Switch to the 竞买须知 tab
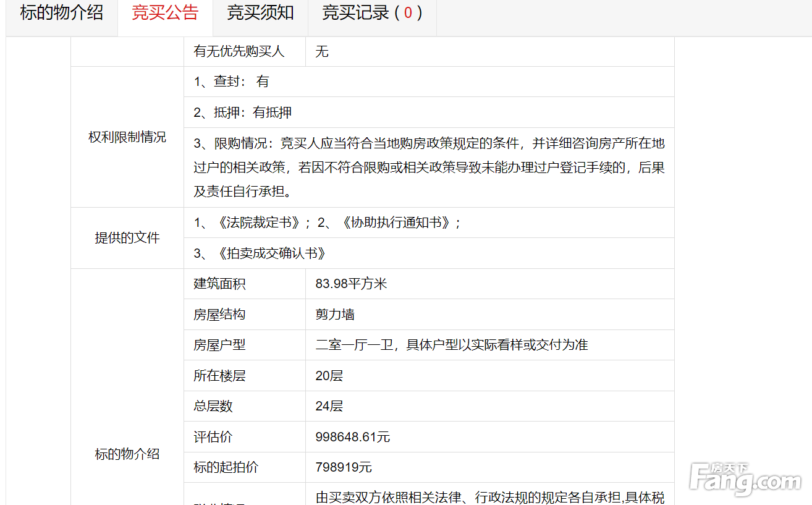This screenshot has height=505, width=812. 260,13
